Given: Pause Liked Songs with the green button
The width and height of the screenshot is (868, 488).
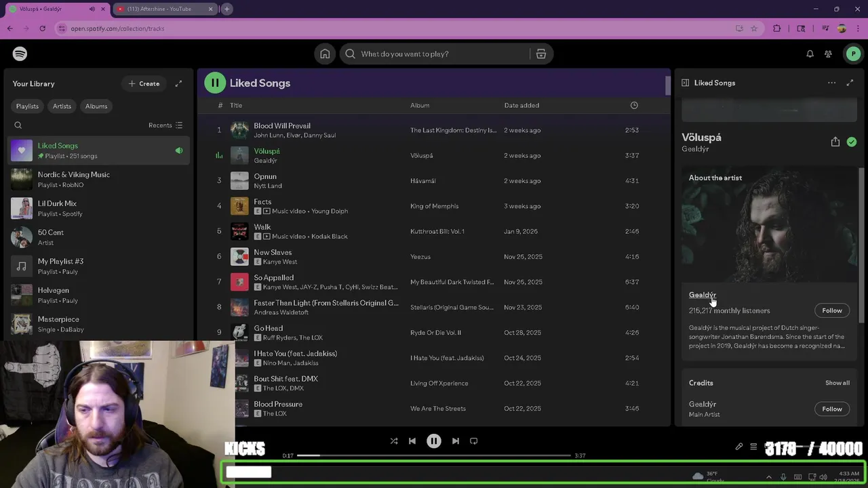Looking at the screenshot, I should [x=215, y=83].
